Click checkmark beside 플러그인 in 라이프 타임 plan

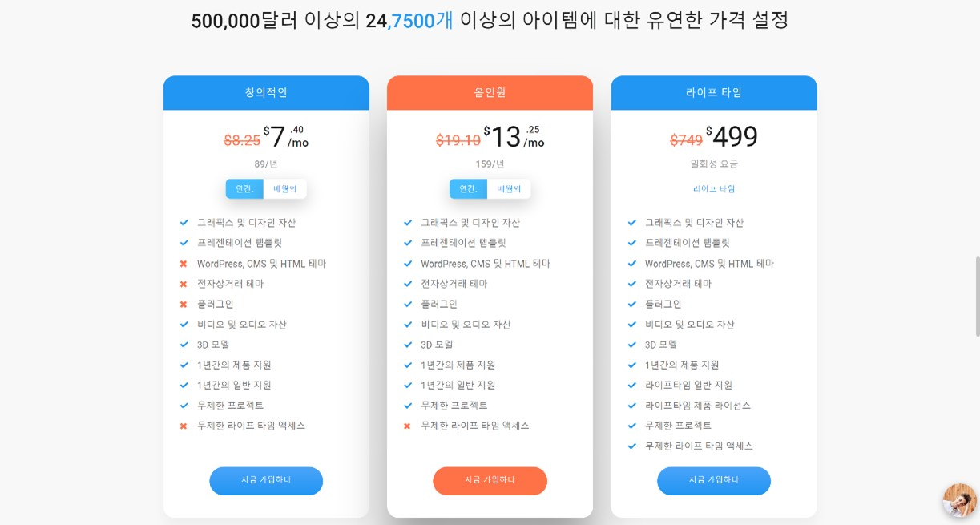click(x=631, y=305)
